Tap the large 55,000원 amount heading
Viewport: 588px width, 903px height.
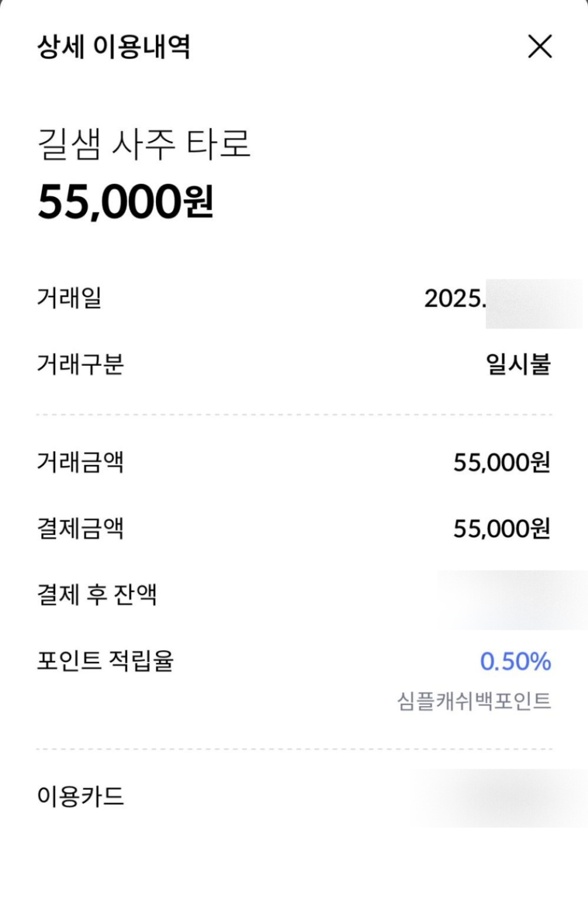[x=125, y=201]
